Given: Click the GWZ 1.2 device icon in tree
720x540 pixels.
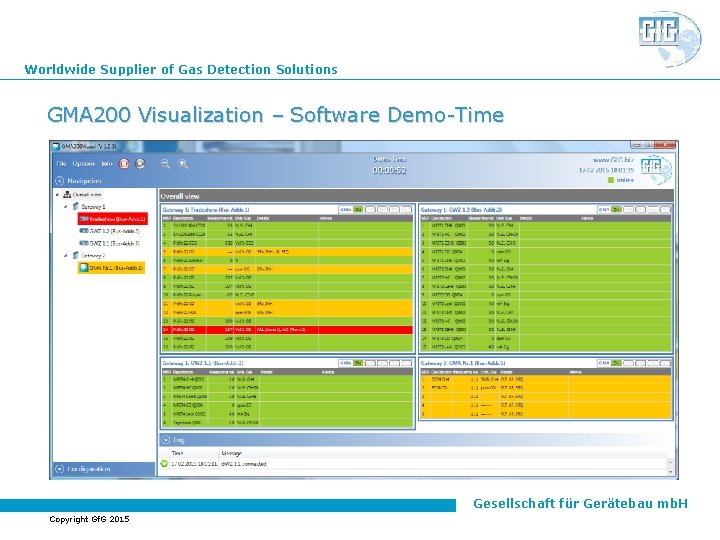Looking at the screenshot, I should [84, 231].
